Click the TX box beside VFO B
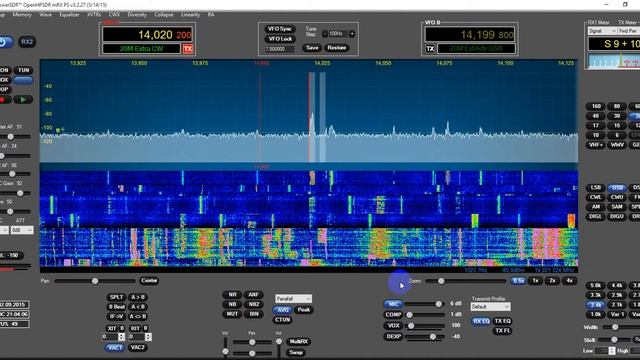The height and width of the screenshot is (360, 640). [x=430, y=49]
